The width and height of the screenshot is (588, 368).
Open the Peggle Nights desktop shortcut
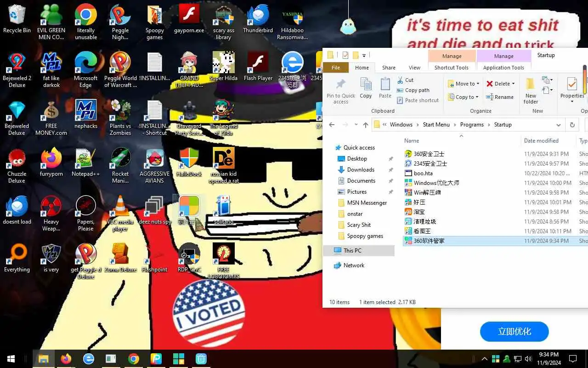click(x=120, y=22)
